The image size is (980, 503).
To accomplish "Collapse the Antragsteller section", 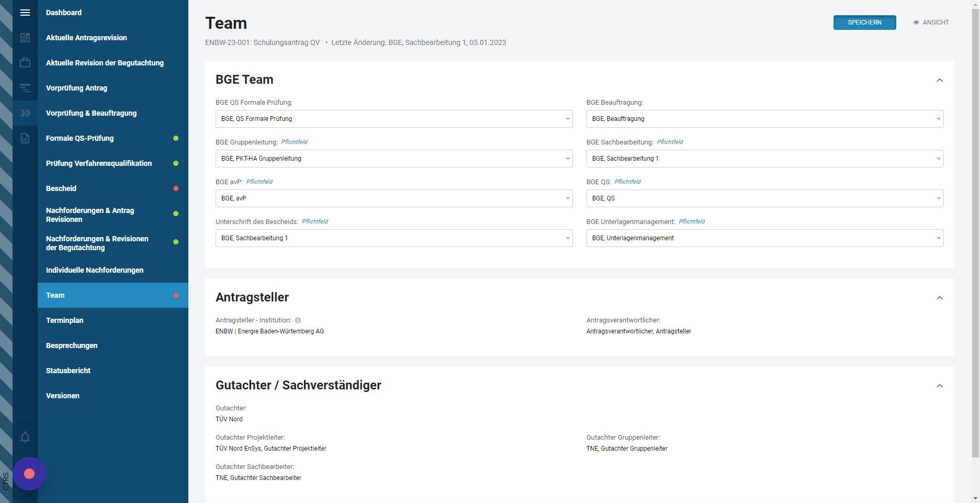I will point(940,298).
